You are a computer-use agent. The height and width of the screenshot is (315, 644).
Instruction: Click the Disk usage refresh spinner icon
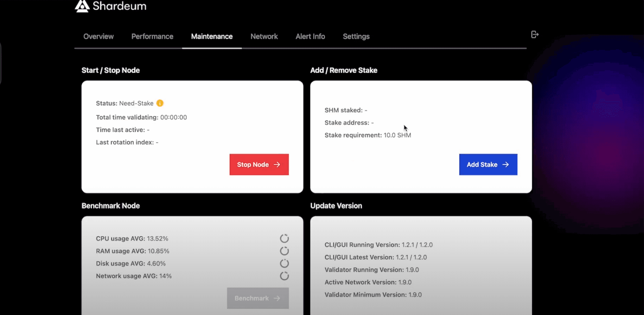pos(284,263)
